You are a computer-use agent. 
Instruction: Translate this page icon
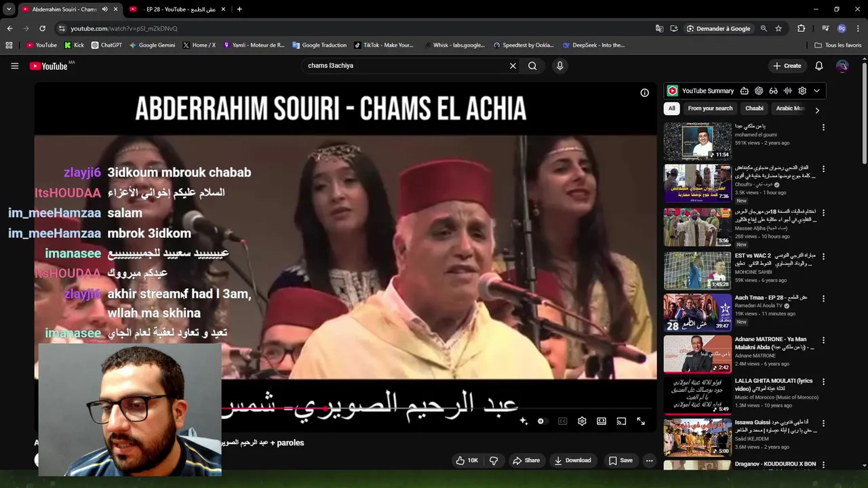pos(659,28)
